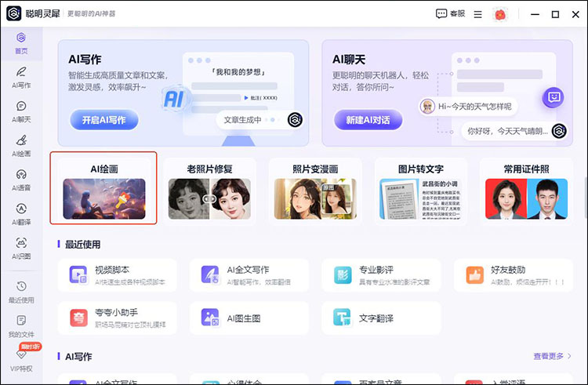Screen dimensions: 588x385
Task: Click the floating purple feedback icon
Action: coord(554,96)
